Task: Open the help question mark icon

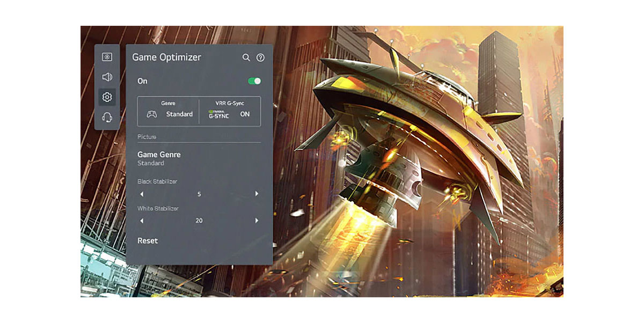Action: pos(260,57)
